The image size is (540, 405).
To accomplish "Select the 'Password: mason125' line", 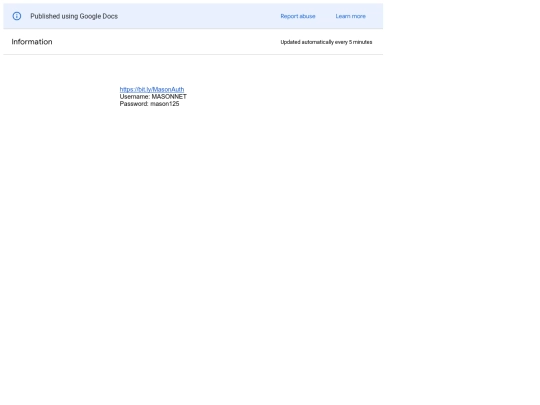I will tap(149, 104).
